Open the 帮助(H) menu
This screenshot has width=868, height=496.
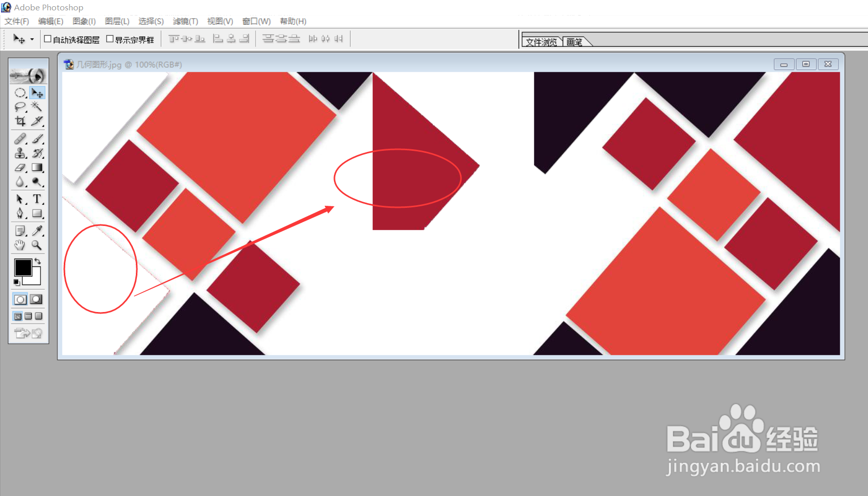(293, 21)
